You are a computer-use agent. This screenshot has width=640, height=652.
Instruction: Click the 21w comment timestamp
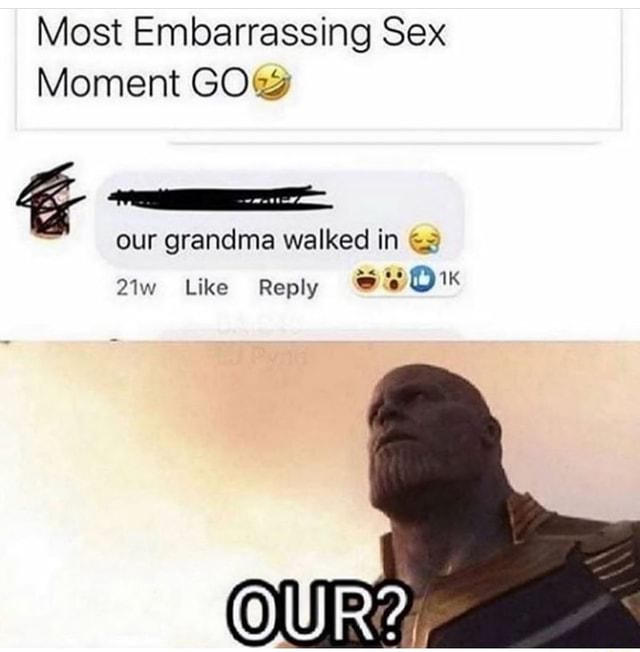136,288
